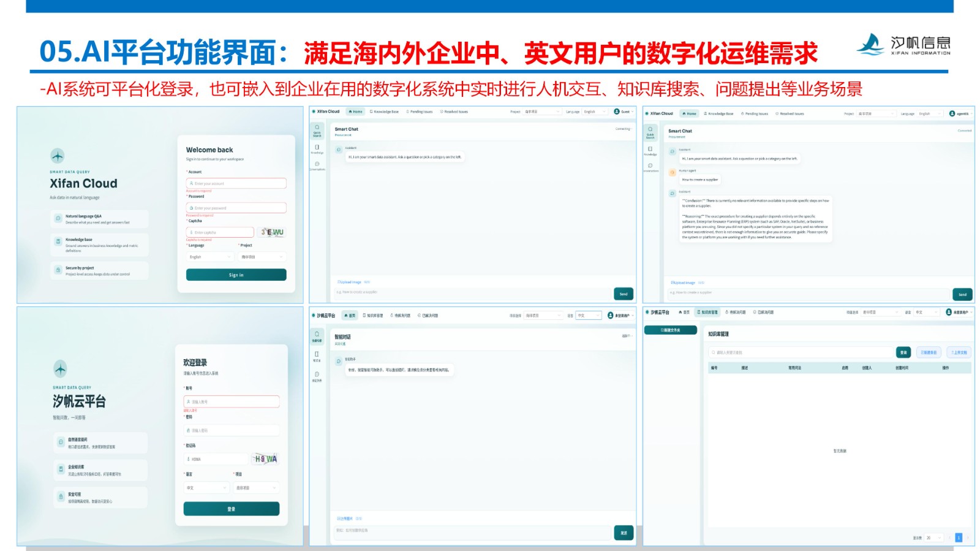Open the Language dropdown on the English login form
This screenshot has width=980, height=551.
[209, 257]
